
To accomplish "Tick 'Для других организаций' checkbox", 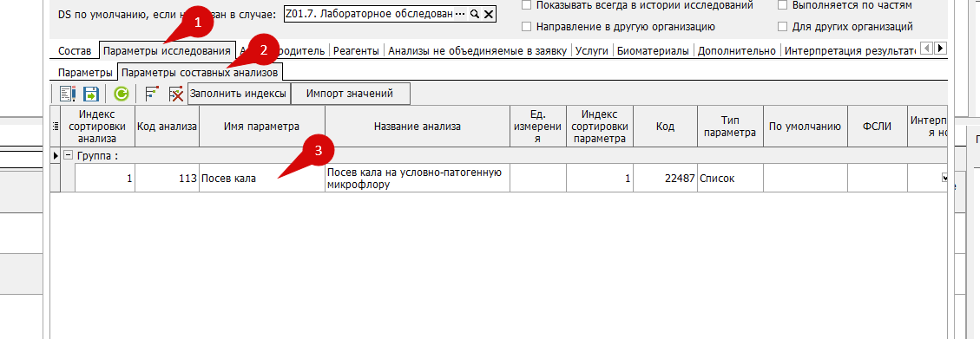I will (782, 27).
